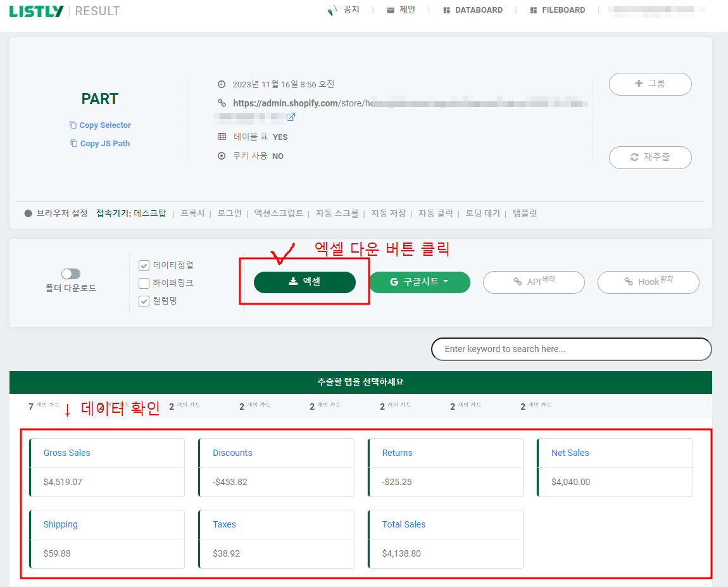Image resolution: width=728 pixels, height=587 pixels.
Task: Expand the 자동 스크롤 setting
Action: click(x=336, y=213)
